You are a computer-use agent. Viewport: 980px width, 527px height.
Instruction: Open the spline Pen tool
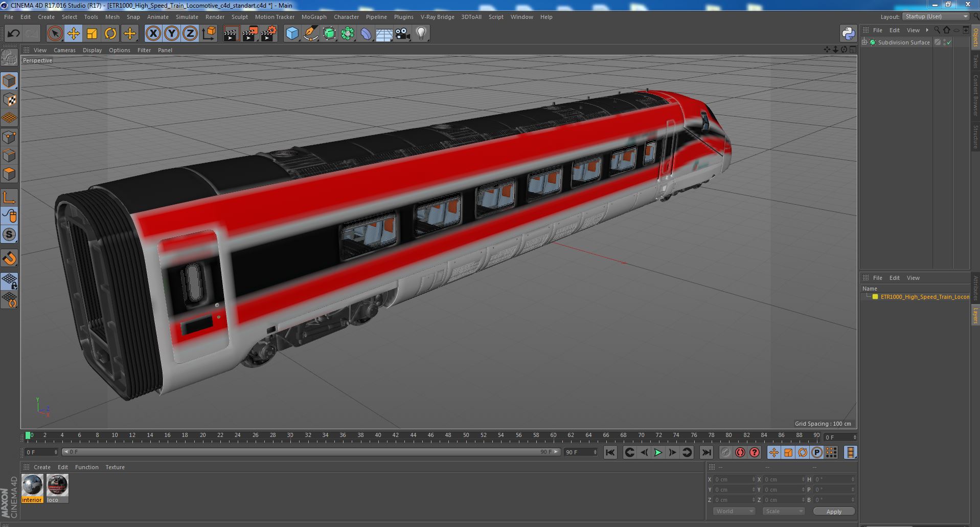(x=310, y=34)
